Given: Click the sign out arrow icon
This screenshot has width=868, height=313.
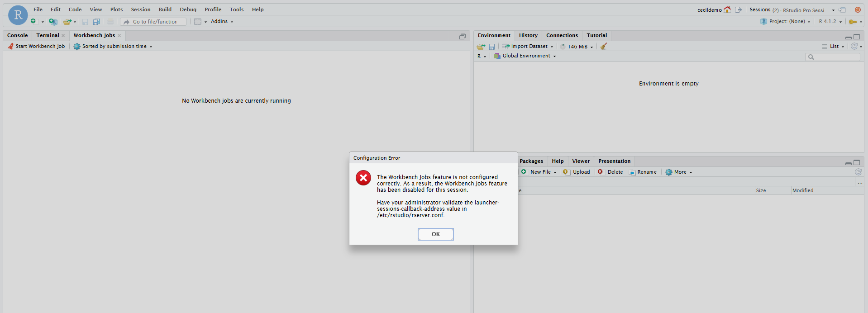Looking at the screenshot, I should point(739,9).
